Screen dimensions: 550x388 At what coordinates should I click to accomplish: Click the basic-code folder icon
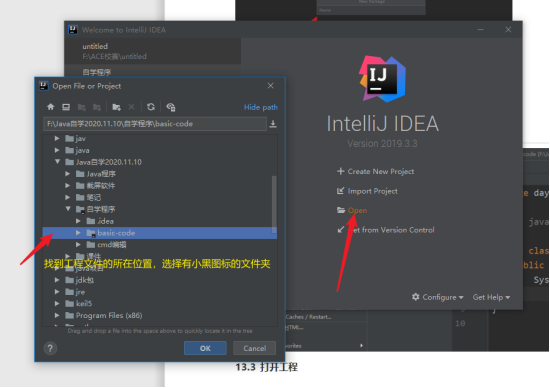[x=91, y=233]
